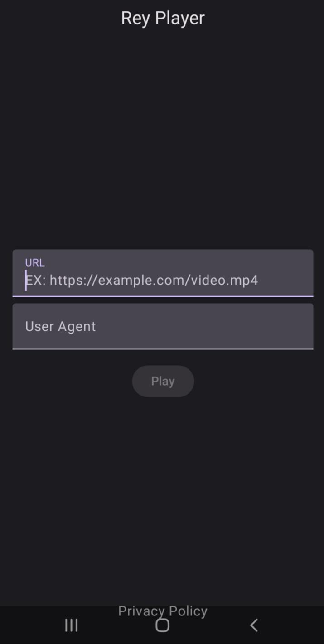
Task: Open the Privacy Policy link
Action: click(163, 611)
